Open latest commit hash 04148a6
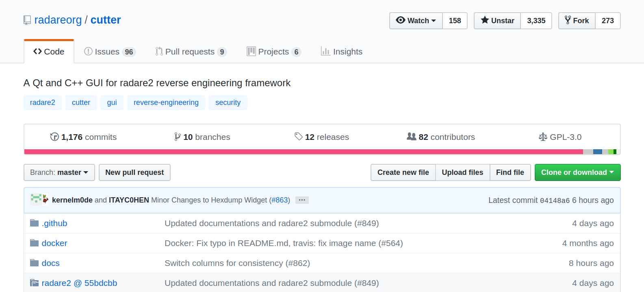 pos(555,200)
